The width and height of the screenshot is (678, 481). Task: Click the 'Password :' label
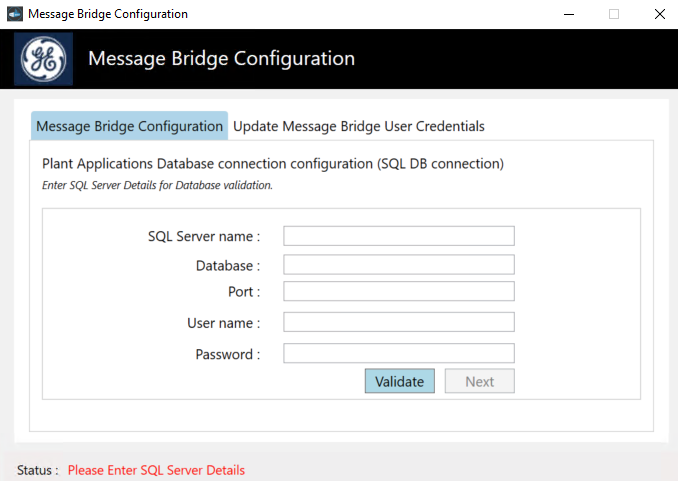tap(228, 354)
